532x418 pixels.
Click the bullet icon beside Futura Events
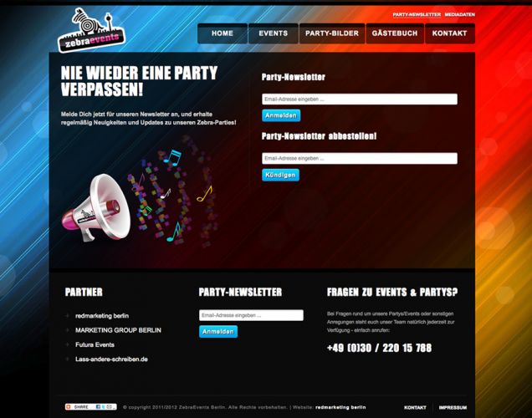click(67, 344)
